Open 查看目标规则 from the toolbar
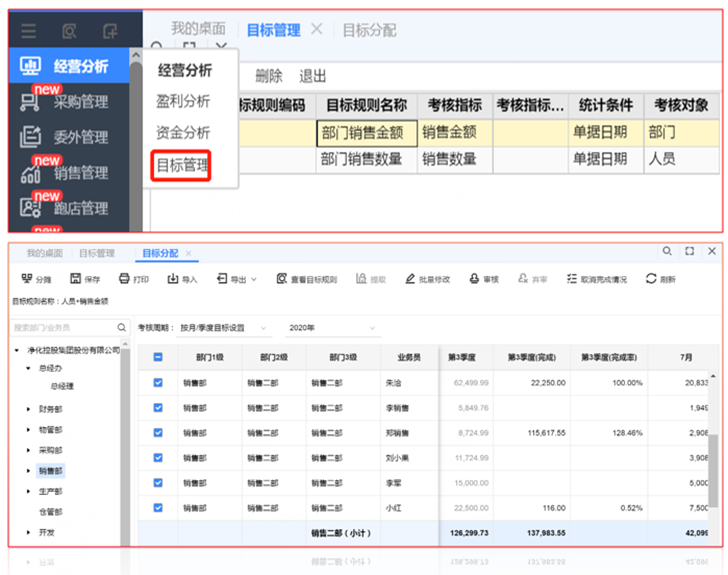Viewport: 728px width, 575px height. pyautogui.click(x=283, y=279)
